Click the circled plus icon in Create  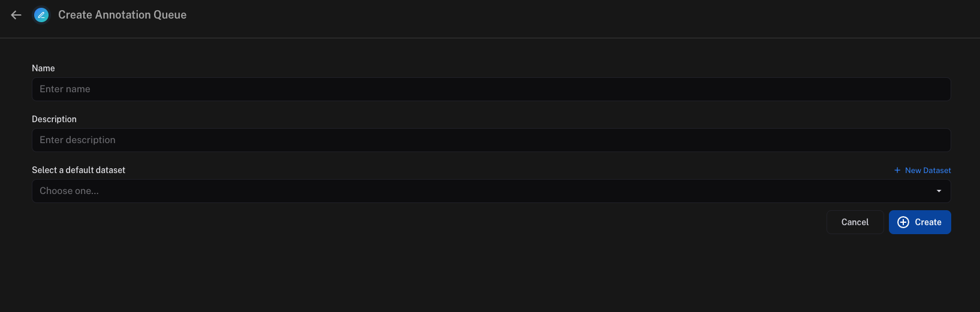pyautogui.click(x=903, y=222)
